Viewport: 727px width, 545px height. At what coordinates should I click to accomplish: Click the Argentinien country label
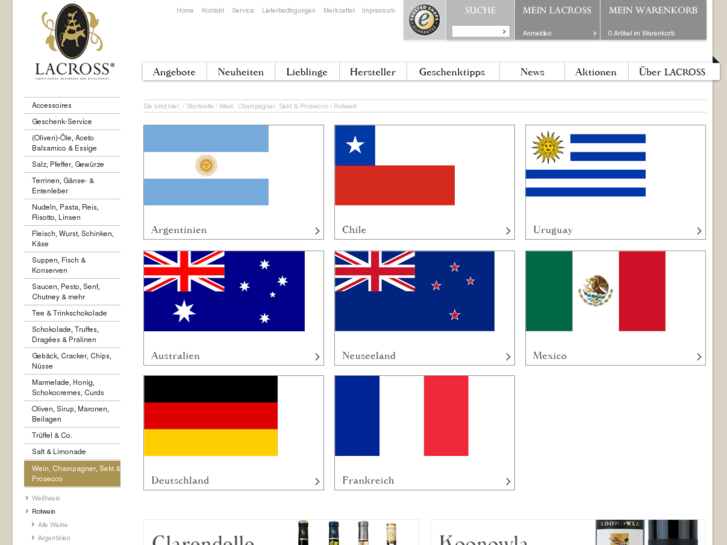179,230
